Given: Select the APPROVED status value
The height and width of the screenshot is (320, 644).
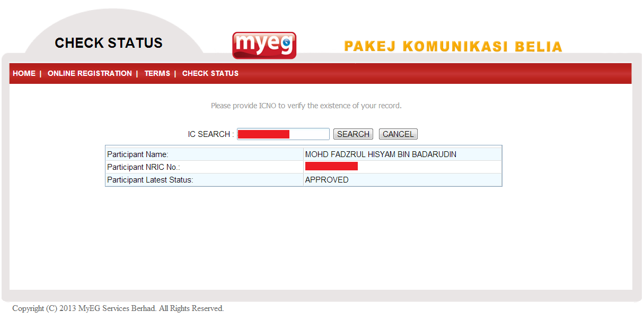Looking at the screenshot, I should tap(327, 180).
